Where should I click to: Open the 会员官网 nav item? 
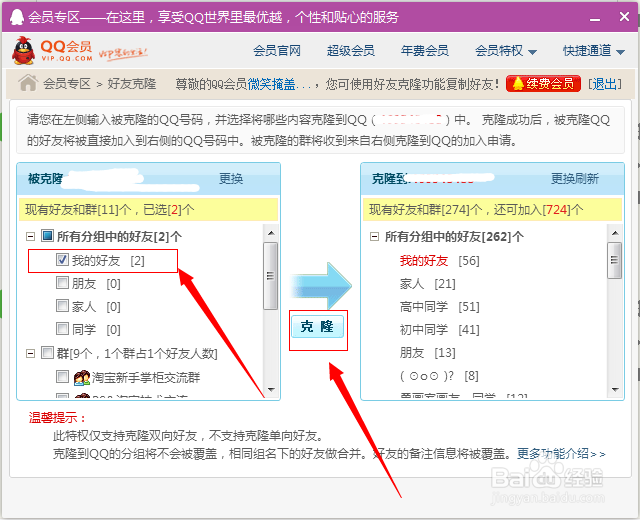point(277,51)
